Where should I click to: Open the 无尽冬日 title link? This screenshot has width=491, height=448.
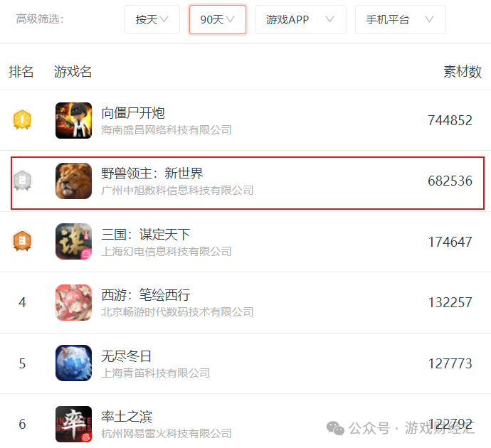(126, 356)
